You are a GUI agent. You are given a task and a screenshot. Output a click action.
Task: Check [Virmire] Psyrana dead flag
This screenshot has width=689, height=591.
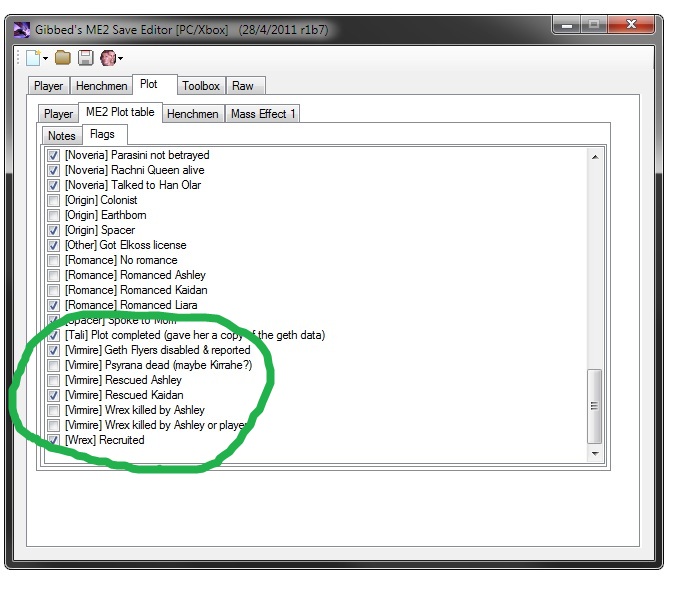54,365
